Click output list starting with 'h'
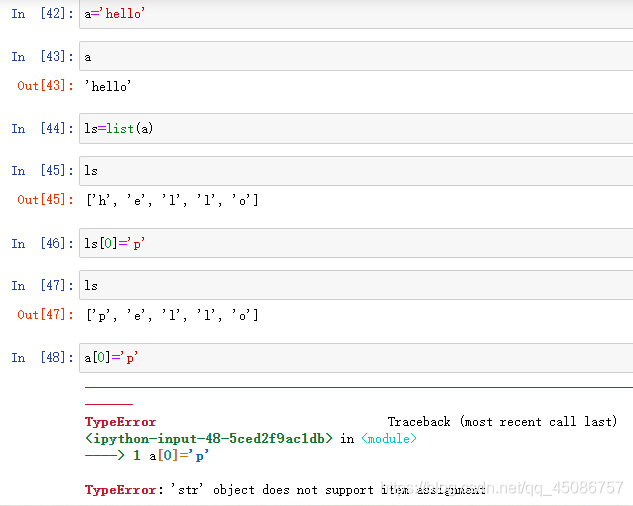 click(172, 200)
